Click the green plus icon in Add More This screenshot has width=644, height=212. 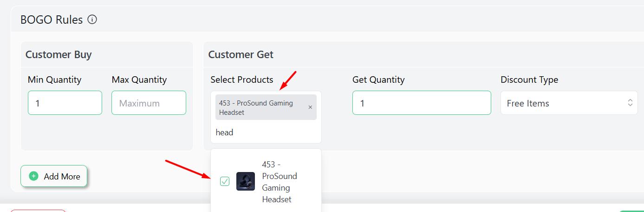tap(33, 176)
